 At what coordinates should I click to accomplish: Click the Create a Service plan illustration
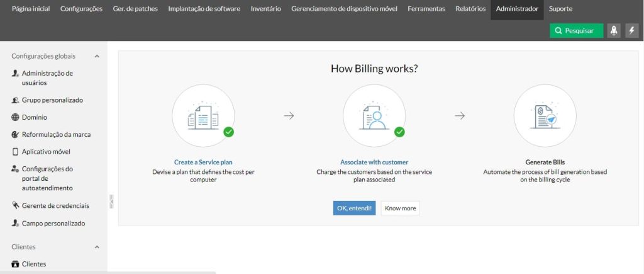coord(203,116)
